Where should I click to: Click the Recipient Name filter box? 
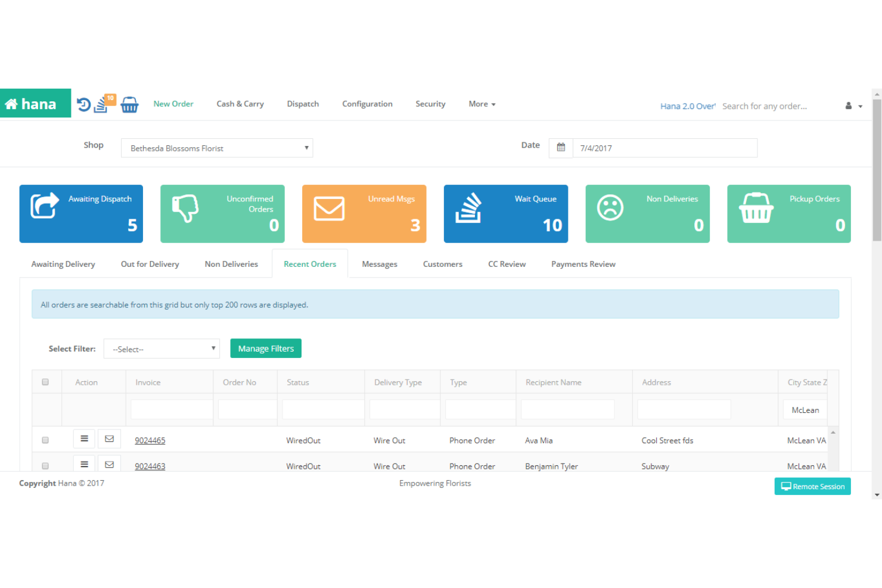coord(568,409)
